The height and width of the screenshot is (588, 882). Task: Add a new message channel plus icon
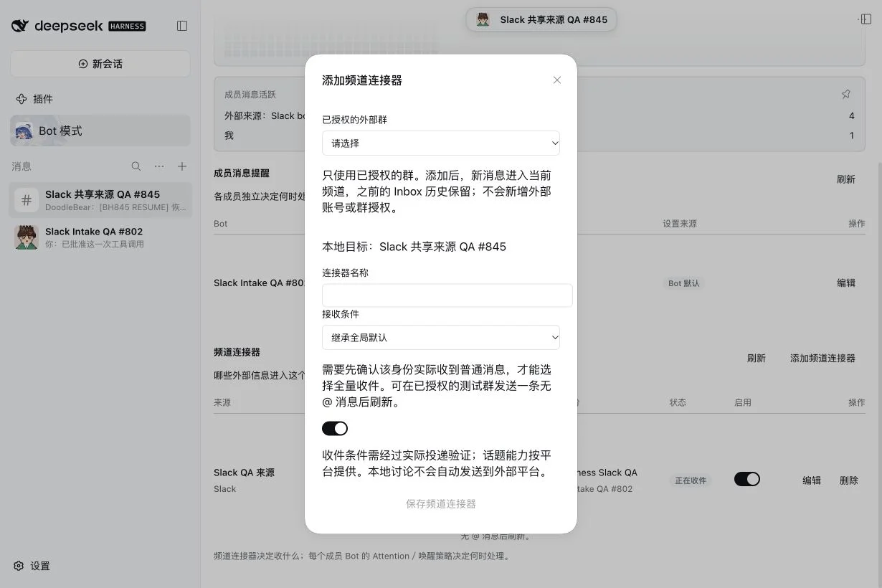[182, 166]
